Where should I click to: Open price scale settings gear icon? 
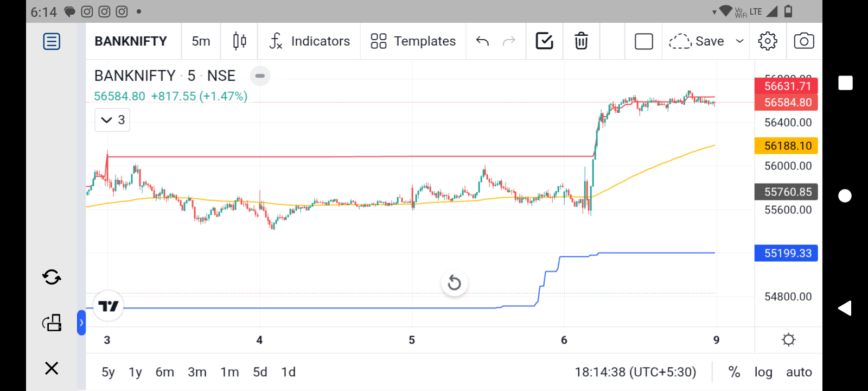tap(788, 340)
